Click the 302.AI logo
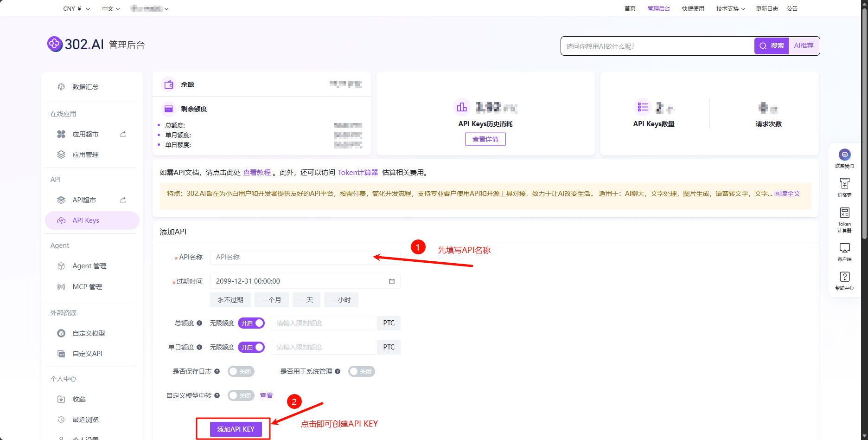868x440 pixels. pos(76,44)
